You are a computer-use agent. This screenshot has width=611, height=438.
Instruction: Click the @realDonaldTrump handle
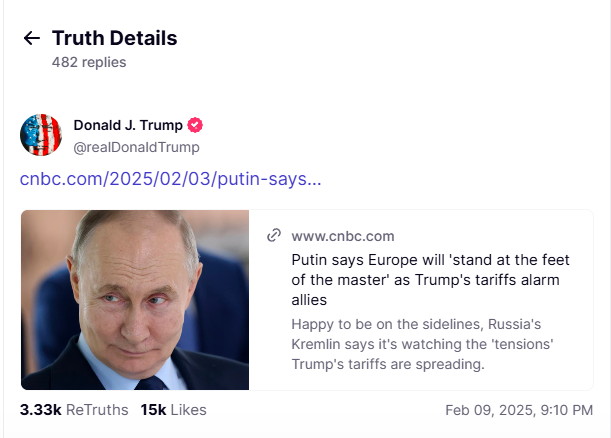pos(136,147)
